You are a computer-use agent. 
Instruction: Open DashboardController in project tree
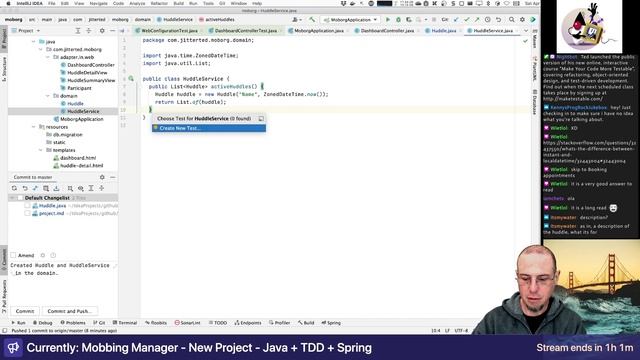coord(91,65)
